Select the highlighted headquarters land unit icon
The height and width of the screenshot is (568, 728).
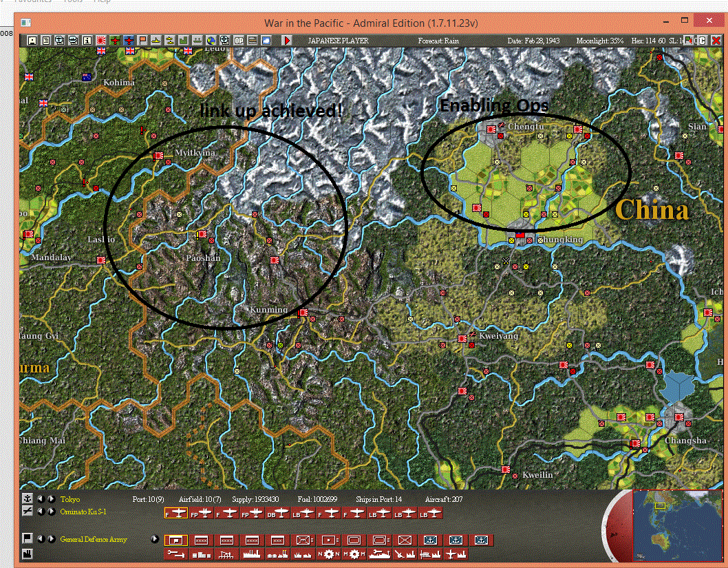pos(176,540)
